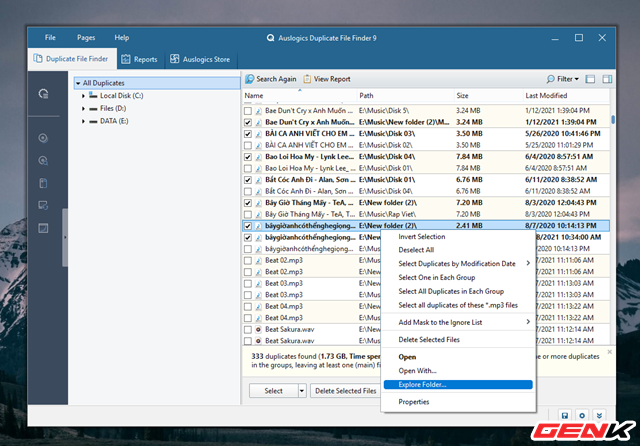Select the Duplicate File Finder tab
Screen dimensions: 640x446
(72, 59)
